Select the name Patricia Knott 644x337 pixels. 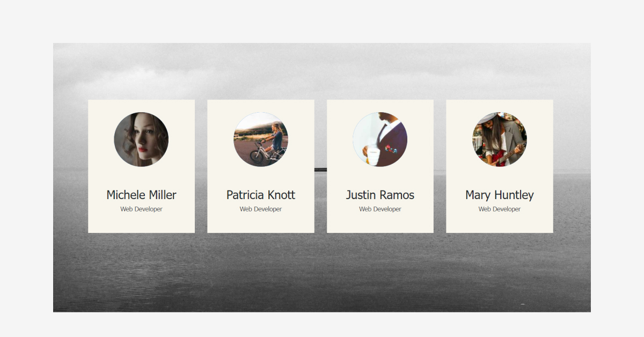[261, 195]
